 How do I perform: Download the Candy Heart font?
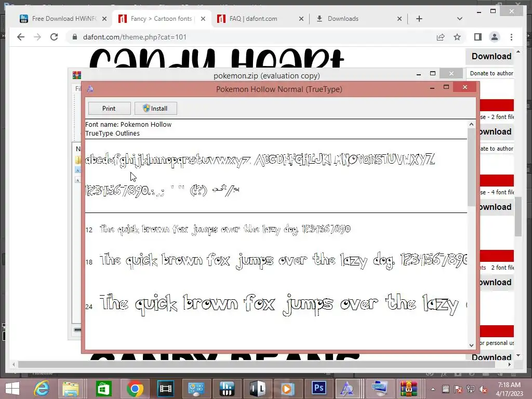coord(491,56)
